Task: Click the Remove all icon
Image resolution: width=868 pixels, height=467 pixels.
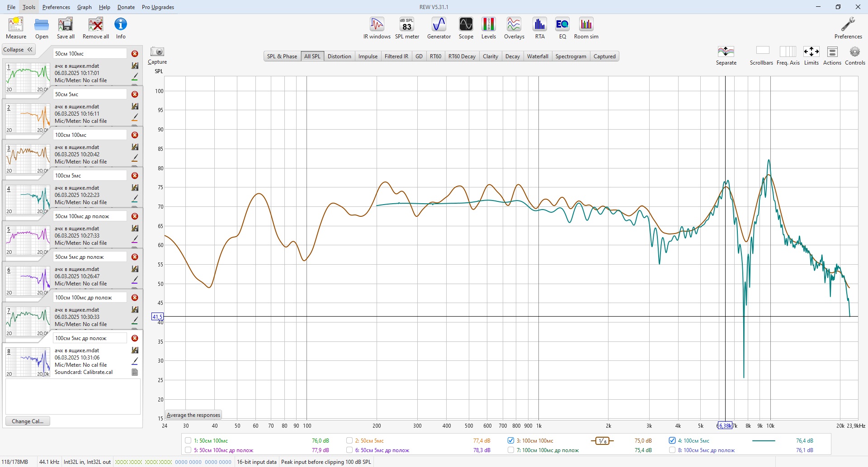Action: coord(96,28)
